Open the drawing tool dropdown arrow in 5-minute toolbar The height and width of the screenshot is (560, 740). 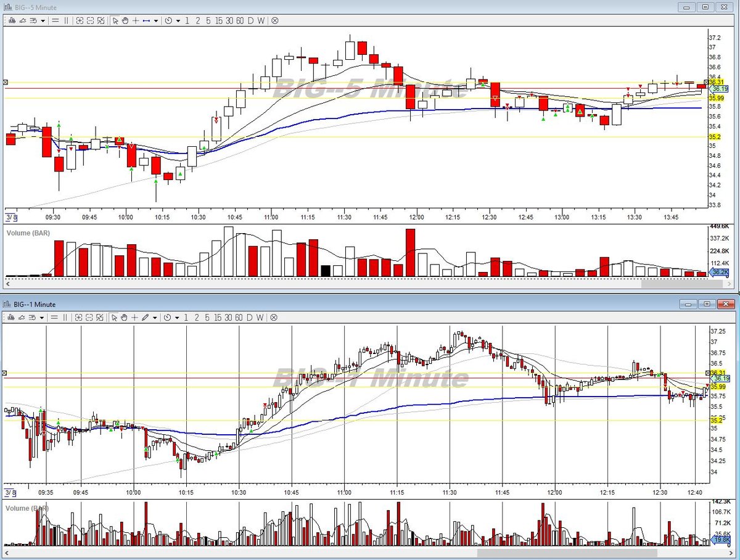pyautogui.click(x=156, y=21)
